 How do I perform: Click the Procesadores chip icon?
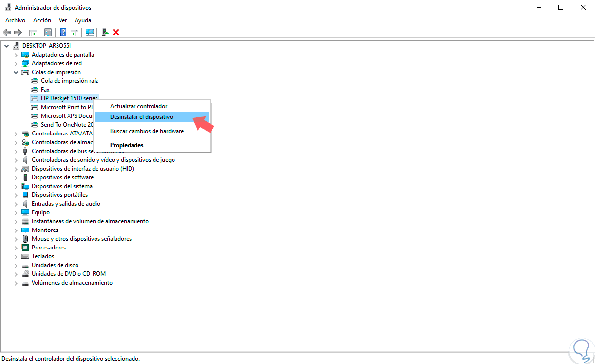click(x=25, y=248)
